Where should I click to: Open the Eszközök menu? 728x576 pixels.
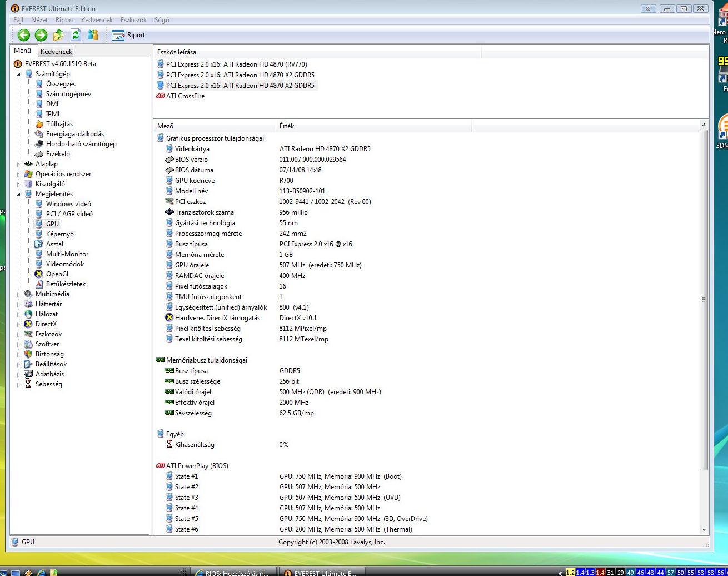pyautogui.click(x=133, y=20)
